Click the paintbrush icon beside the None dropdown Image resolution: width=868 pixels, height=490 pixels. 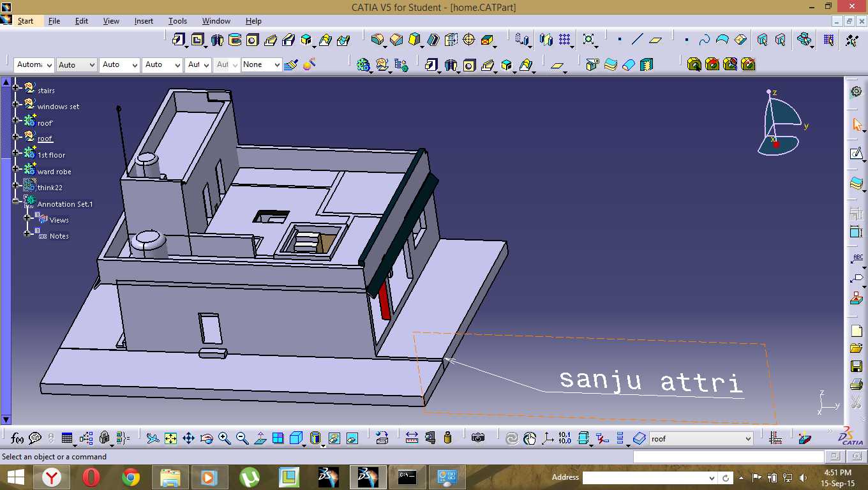(x=291, y=64)
